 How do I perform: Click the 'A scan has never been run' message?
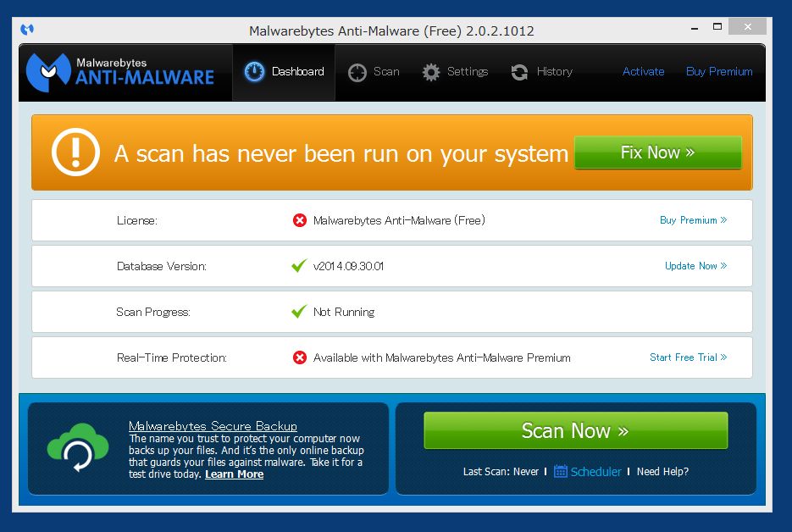click(x=341, y=153)
